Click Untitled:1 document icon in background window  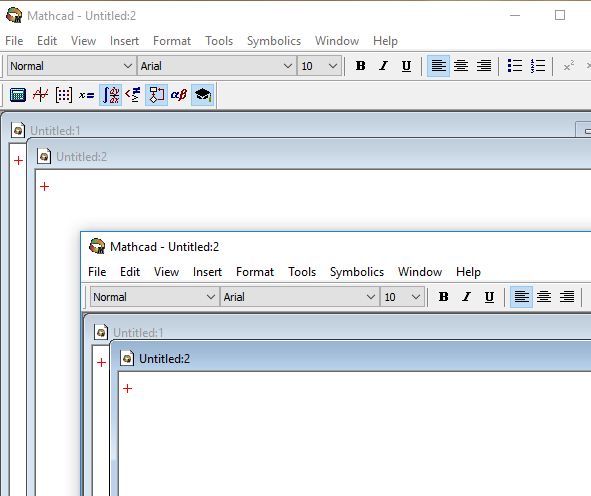[18, 130]
